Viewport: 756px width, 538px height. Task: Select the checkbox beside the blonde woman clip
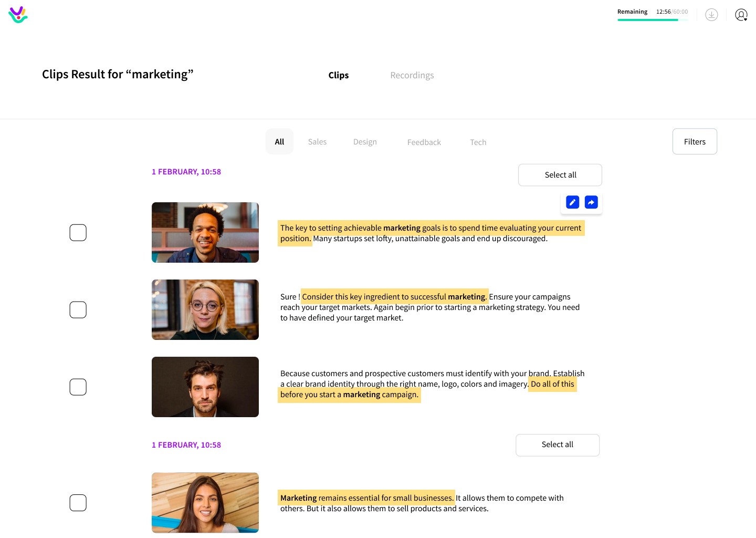click(78, 310)
